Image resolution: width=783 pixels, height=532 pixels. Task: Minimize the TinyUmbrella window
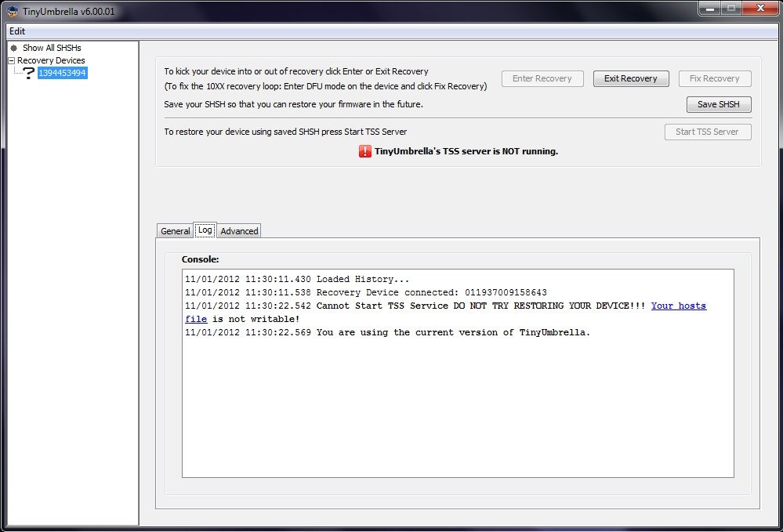(x=709, y=9)
